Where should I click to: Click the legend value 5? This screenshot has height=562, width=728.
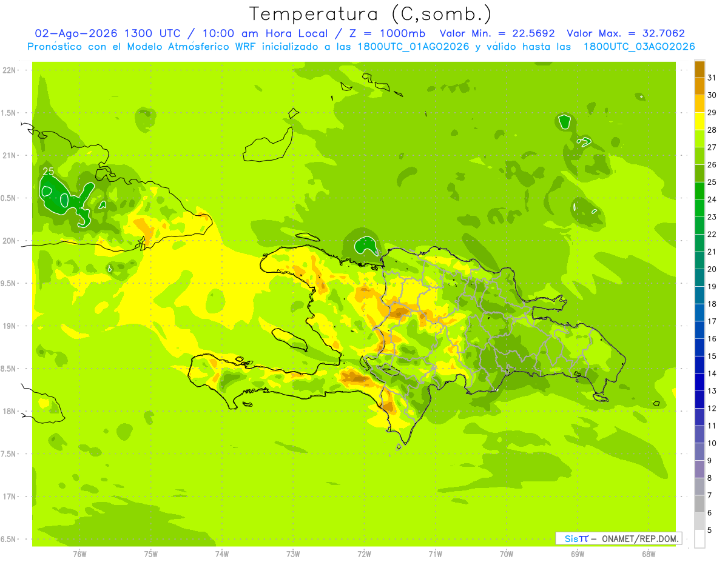710,530
